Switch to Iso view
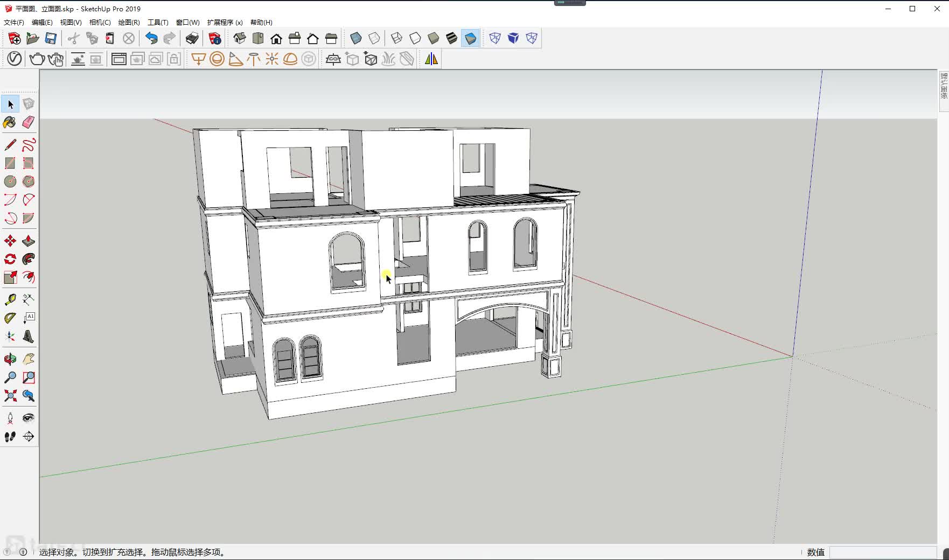 coord(240,38)
